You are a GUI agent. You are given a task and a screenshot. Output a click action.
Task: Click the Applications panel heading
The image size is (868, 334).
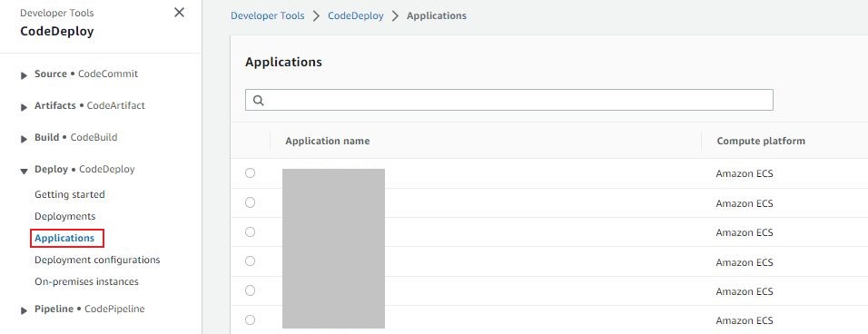[x=283, y=62]
